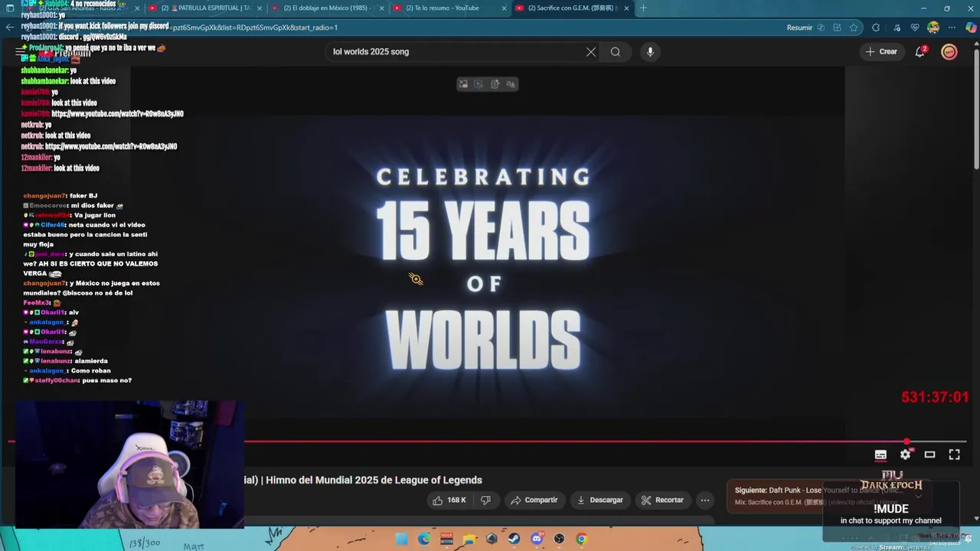The width and height of the screenshot is (980, 551).
Task: Open the YouTube hamburger guide menu
Action: (x=21, y=51)
